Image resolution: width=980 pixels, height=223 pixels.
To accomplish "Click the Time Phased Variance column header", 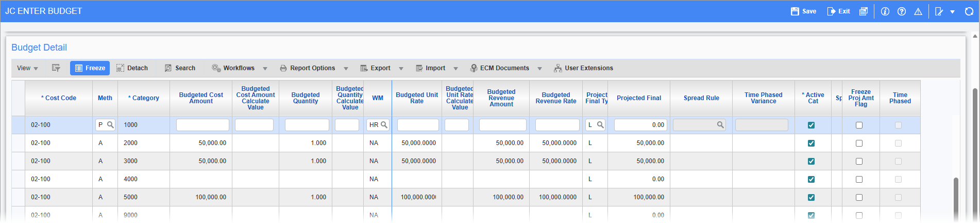I will [764, 98].
